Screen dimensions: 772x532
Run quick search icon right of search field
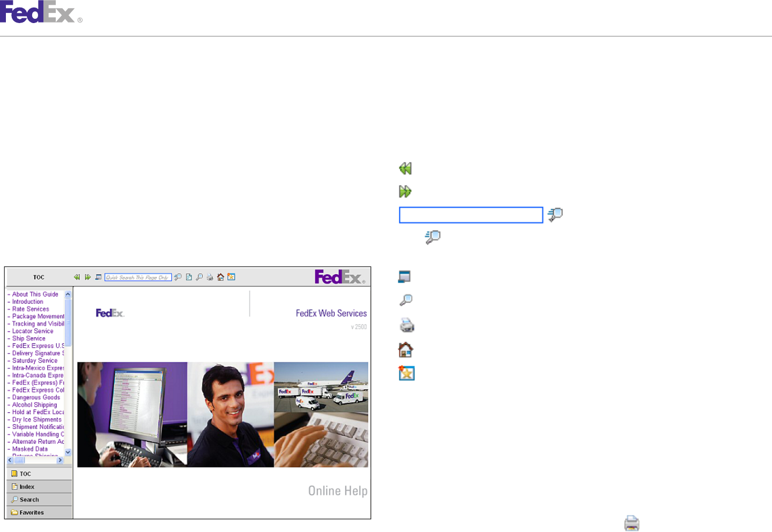coord(178,277)
